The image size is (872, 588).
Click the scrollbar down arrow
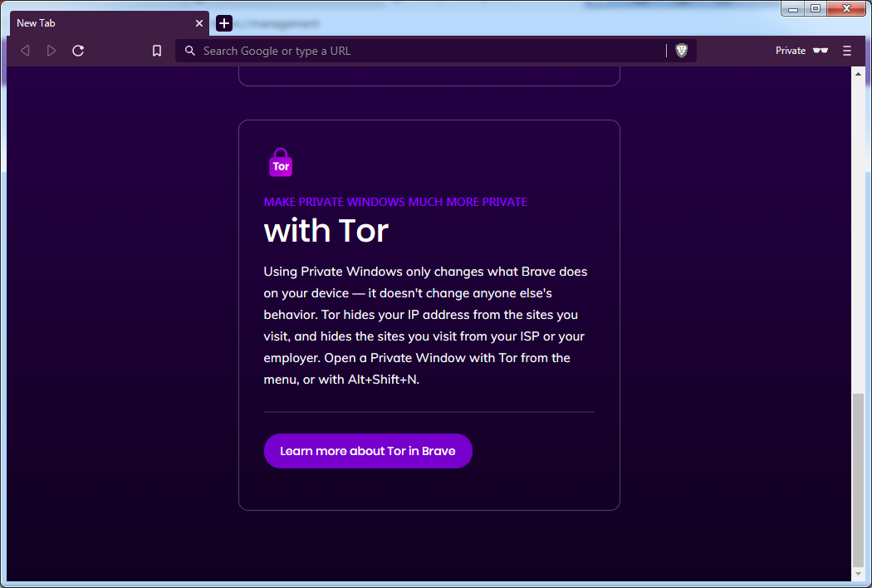(x=858, y=574)
